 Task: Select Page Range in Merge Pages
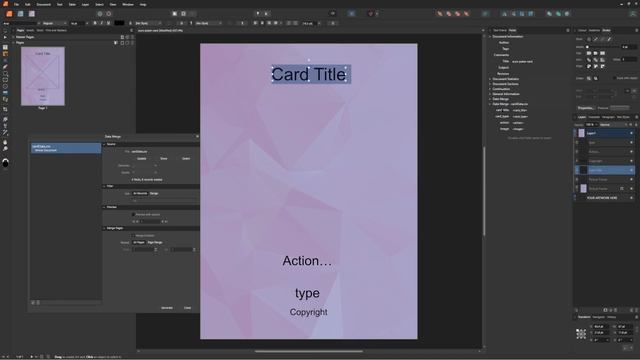click(x=155, y=242)
